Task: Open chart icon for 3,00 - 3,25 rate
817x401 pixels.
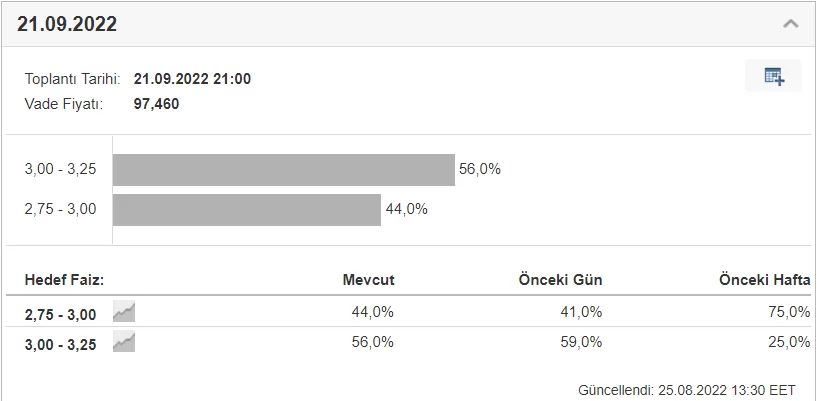Action: click(124, 342)
